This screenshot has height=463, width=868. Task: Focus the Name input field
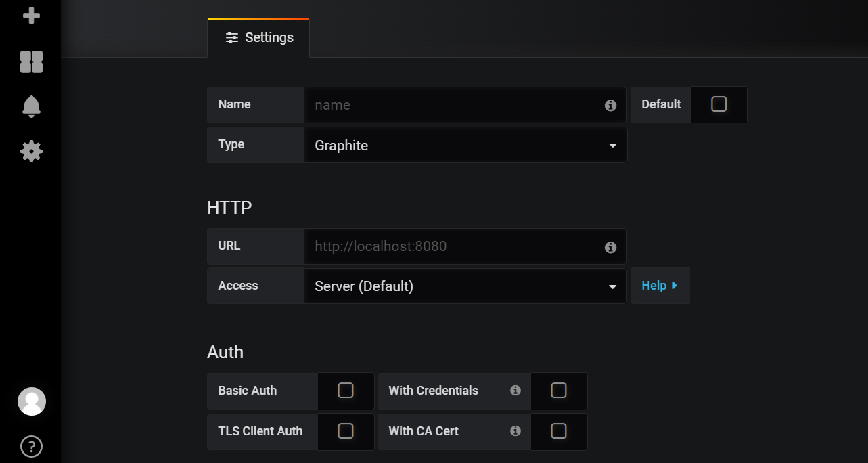[465, 105]
